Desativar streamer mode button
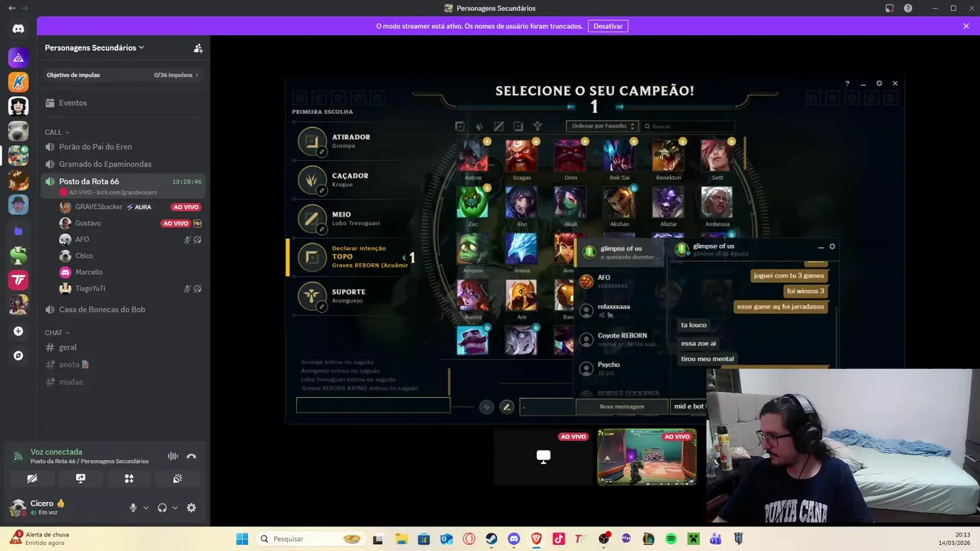Screen dimensions: 980x551 [608, 26]
